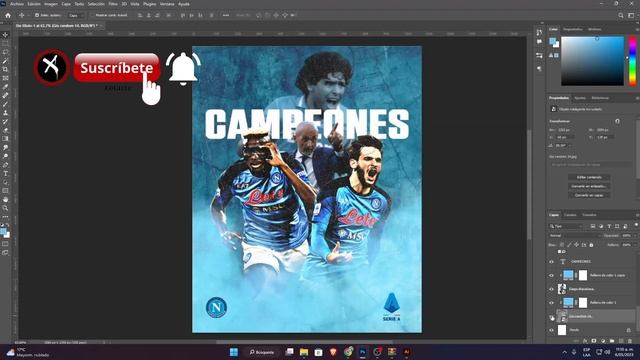Click the fx add layer style icon
The image size is (640, 360).
[x=585, y=341]
